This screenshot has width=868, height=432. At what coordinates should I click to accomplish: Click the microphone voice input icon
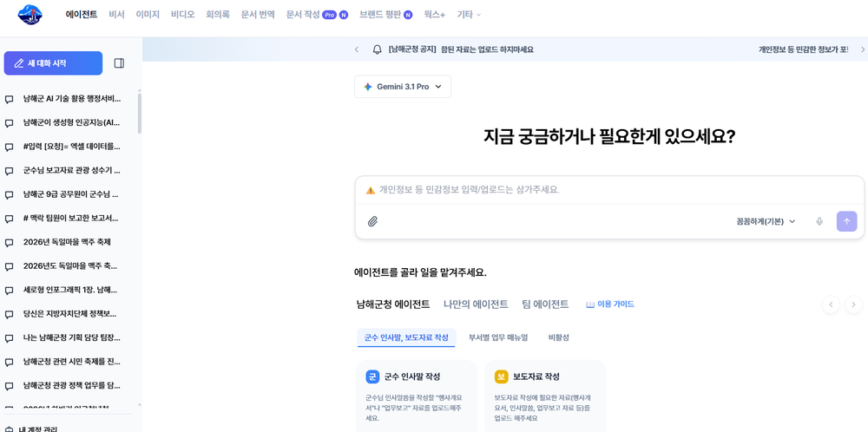(x=819, y=221)
